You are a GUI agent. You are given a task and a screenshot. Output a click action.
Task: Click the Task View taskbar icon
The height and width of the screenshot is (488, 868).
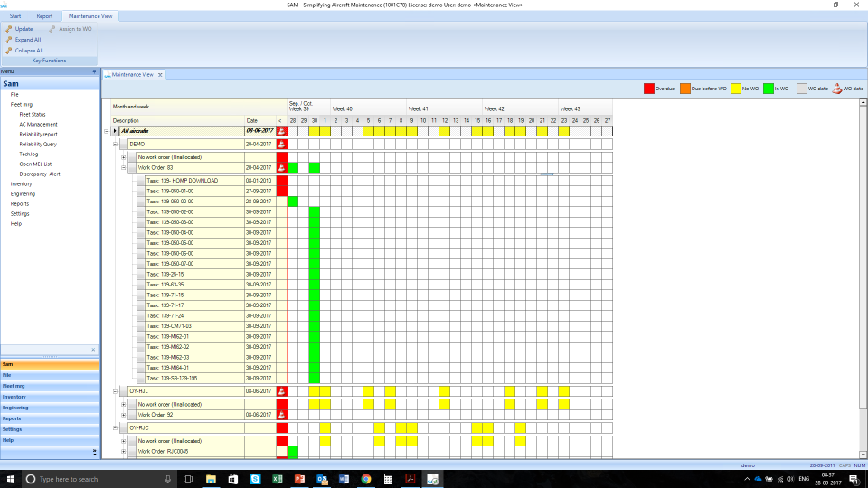[188, 479]
